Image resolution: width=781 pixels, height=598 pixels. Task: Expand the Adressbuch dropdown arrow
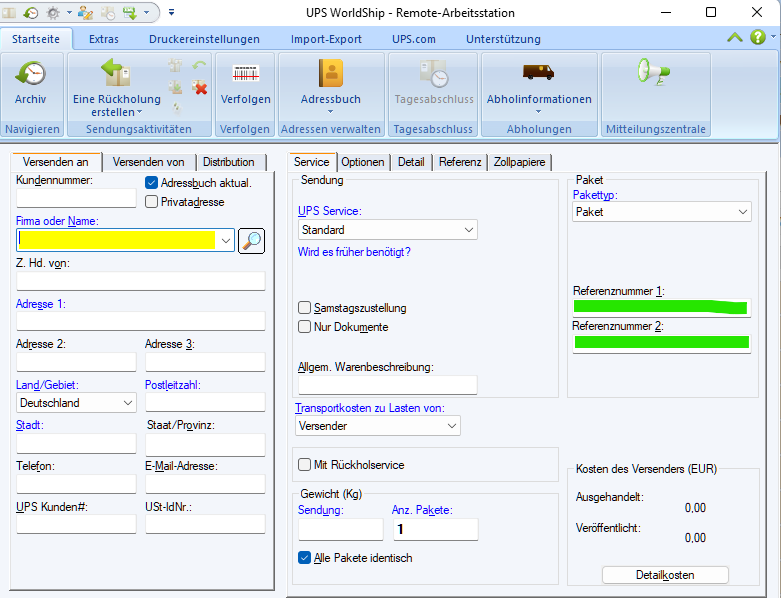330,112
